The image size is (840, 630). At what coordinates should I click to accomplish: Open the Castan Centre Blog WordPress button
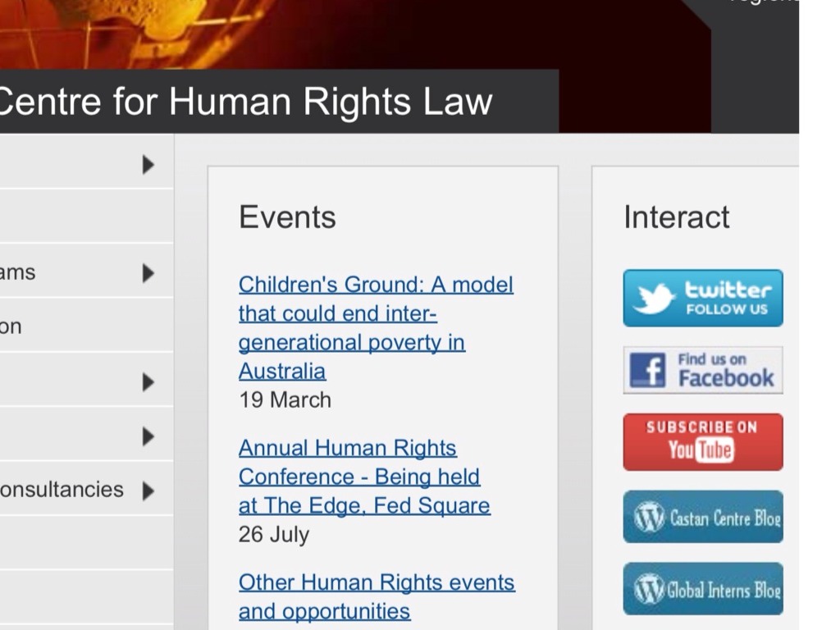703,517
